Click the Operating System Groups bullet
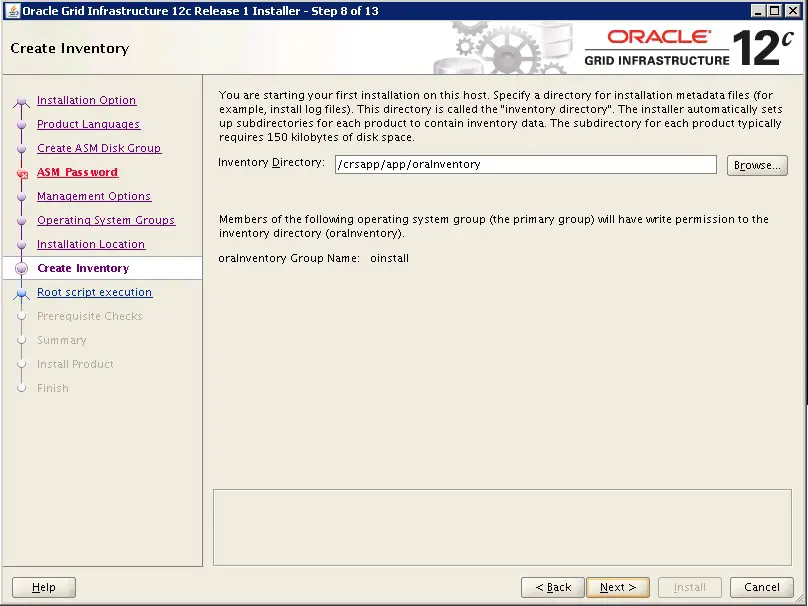This screenshot has height=606, width=808. tap(22, 221)
